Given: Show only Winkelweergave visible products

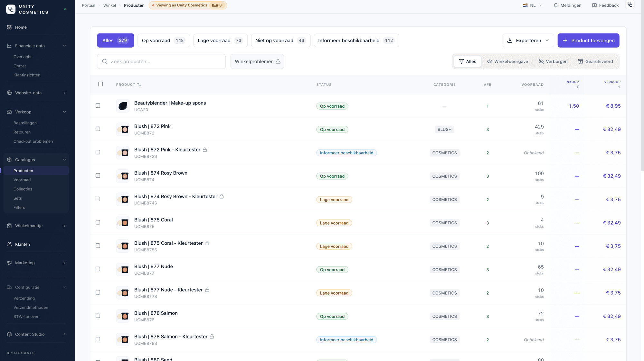Looking at the screenshot, I should click(x=507, y=62).
